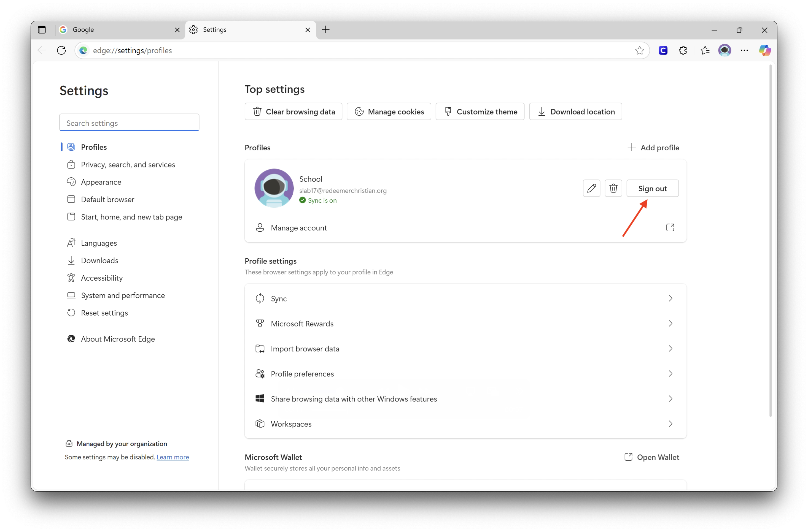
Task: Open Settings and more three-dots menu
Action: click(x=744, y=50)
